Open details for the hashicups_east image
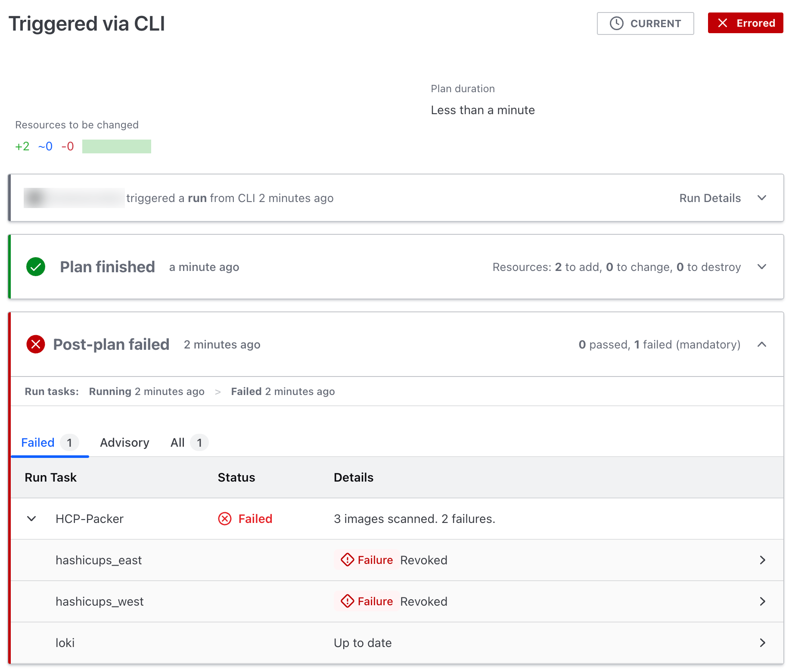Screen dimensions: 792x672 click(x=763, y=560)
